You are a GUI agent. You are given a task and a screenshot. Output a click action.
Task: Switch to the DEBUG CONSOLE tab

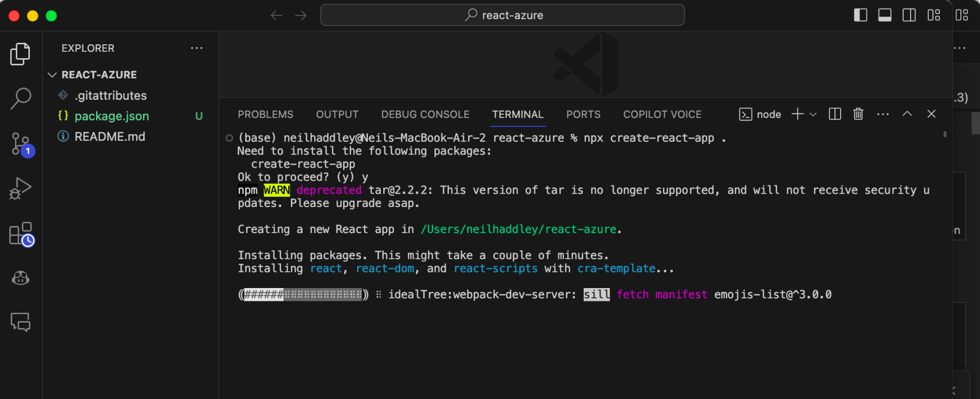425,114
